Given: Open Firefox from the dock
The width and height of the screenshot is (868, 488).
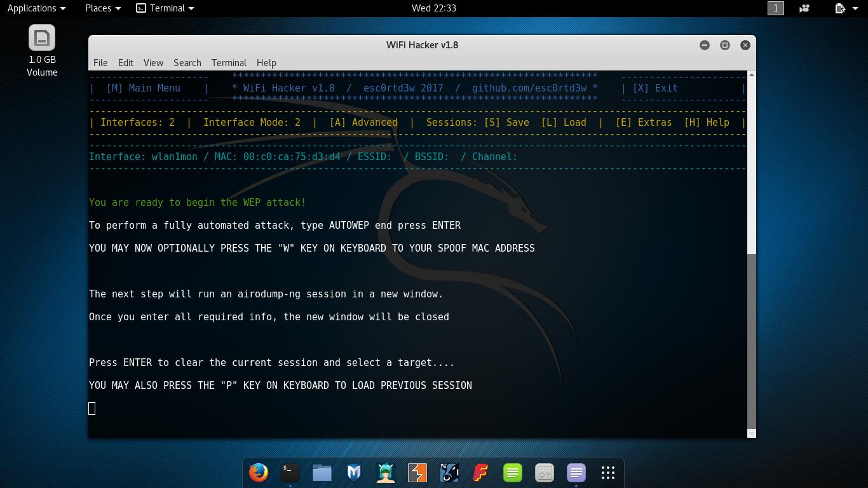Looking at the screenshot, I should point(259,473).
